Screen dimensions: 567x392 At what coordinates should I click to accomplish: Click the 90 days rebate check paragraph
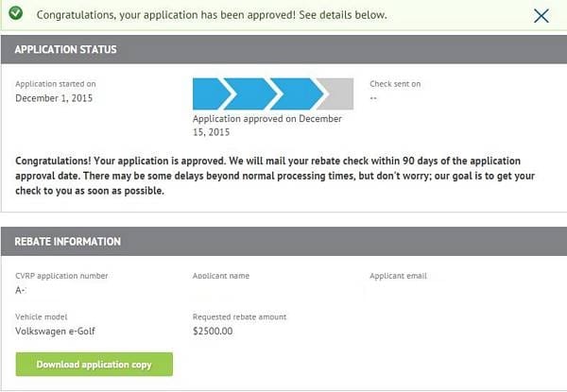click(x=268, y=176)
